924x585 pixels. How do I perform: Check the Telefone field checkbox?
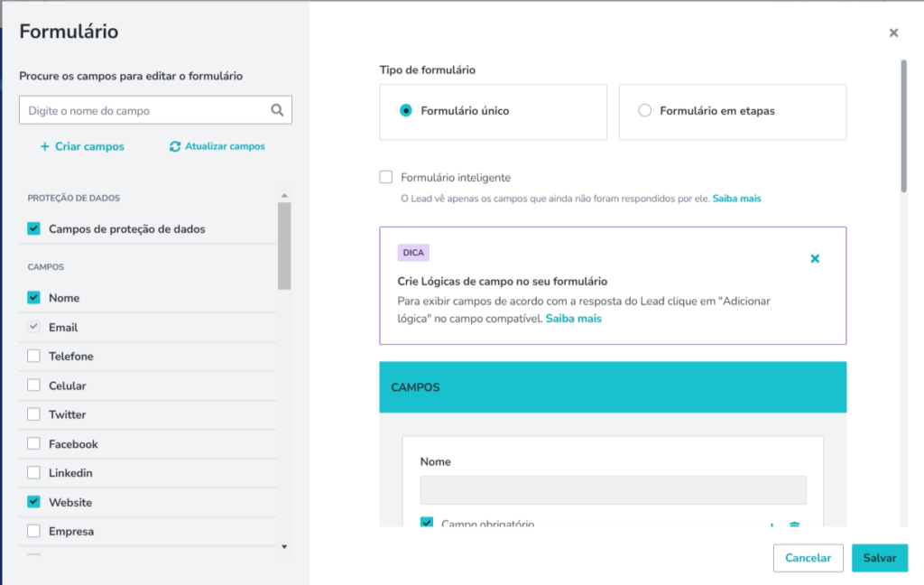tap(34, 357)
